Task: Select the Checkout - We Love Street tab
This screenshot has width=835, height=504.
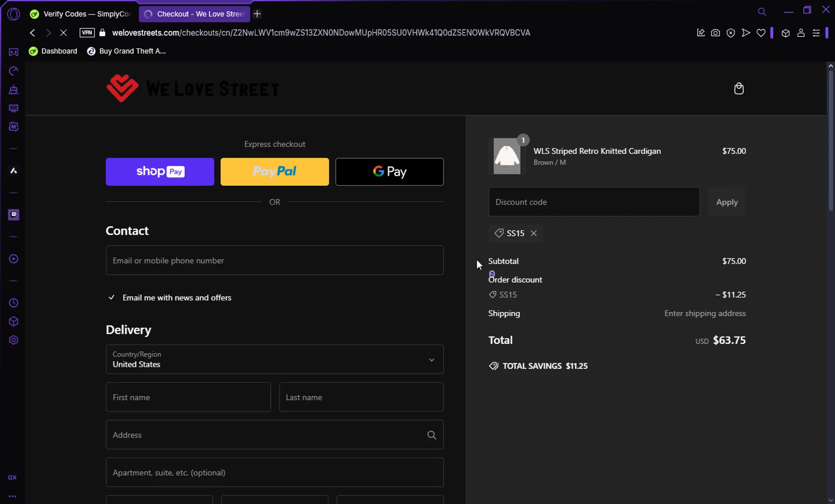Action: pyautogui.click(x=194, y=14)
